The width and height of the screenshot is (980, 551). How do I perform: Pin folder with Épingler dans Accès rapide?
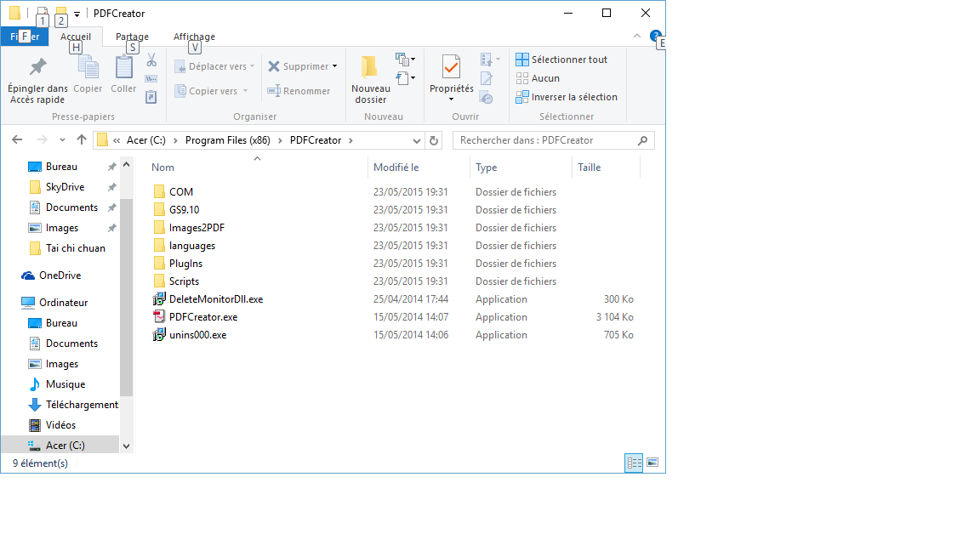pyautogui.click(x=37, y=80)
